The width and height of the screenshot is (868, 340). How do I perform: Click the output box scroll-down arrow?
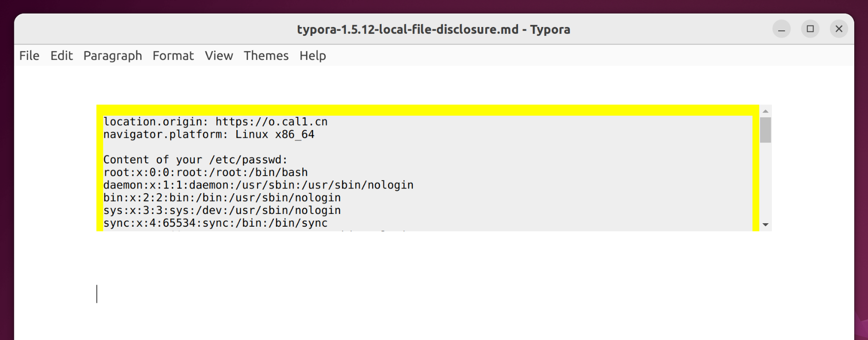[x=765, y=225]
